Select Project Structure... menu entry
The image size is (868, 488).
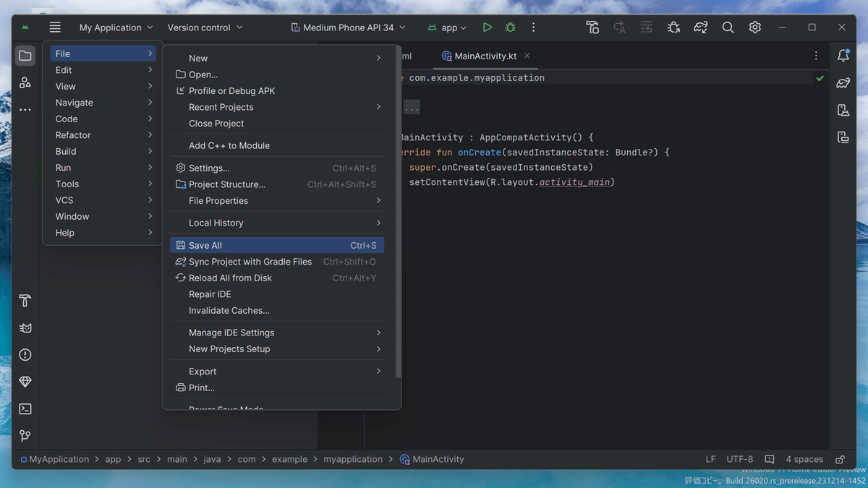coord(277,184)
